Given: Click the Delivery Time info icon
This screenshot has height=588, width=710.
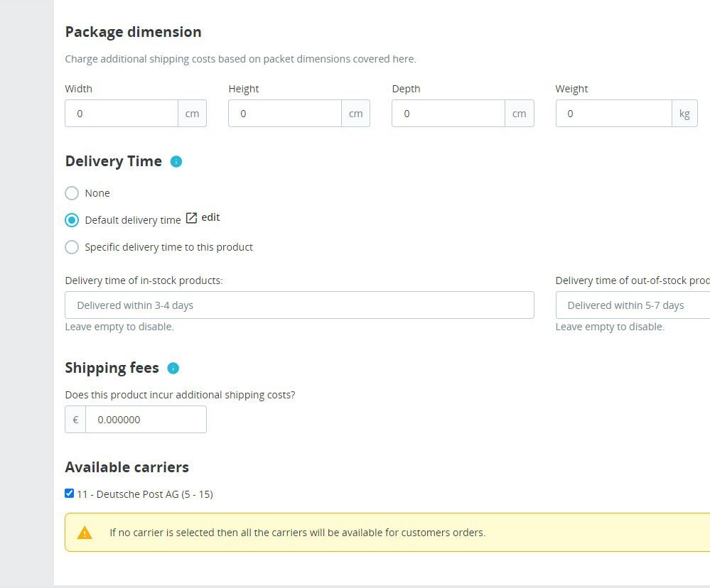Looking at the screenshot, I should click(176, 161).
